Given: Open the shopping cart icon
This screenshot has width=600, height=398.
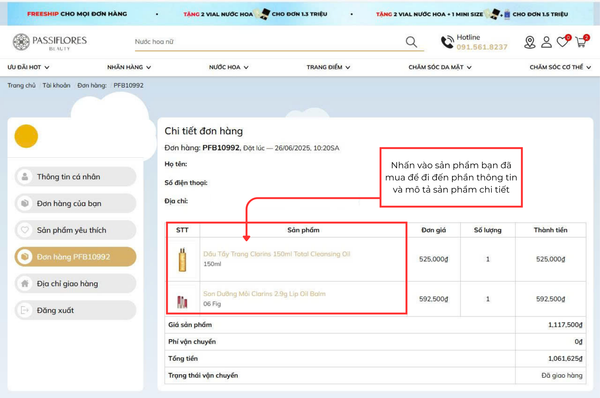Looking at the screenshot, I should click(x=581, y=41).
